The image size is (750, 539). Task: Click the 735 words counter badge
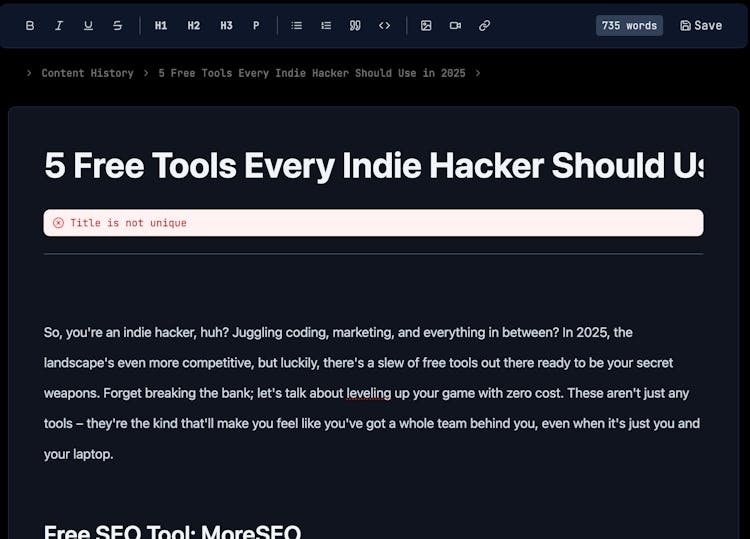(x=629, y=26)
